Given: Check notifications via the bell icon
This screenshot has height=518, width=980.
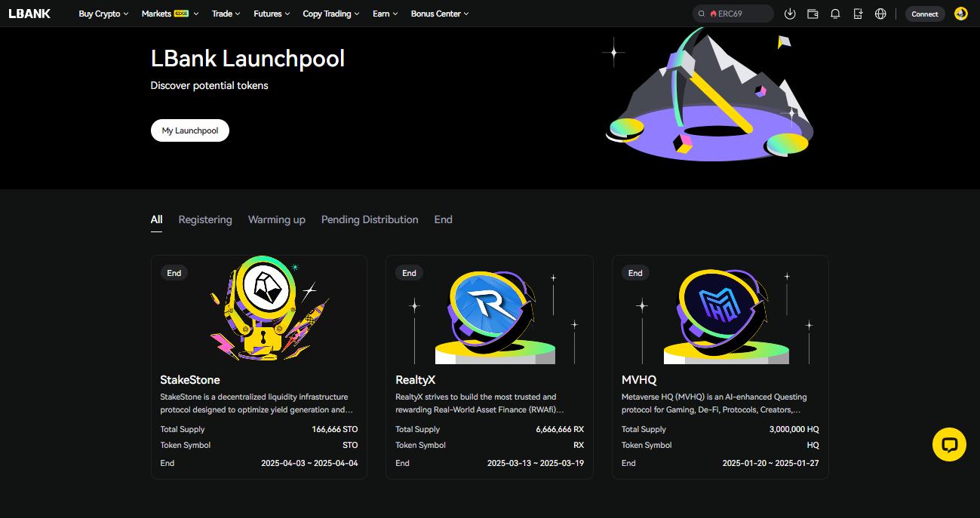Looking at the screenshot, I should point(835,14).
